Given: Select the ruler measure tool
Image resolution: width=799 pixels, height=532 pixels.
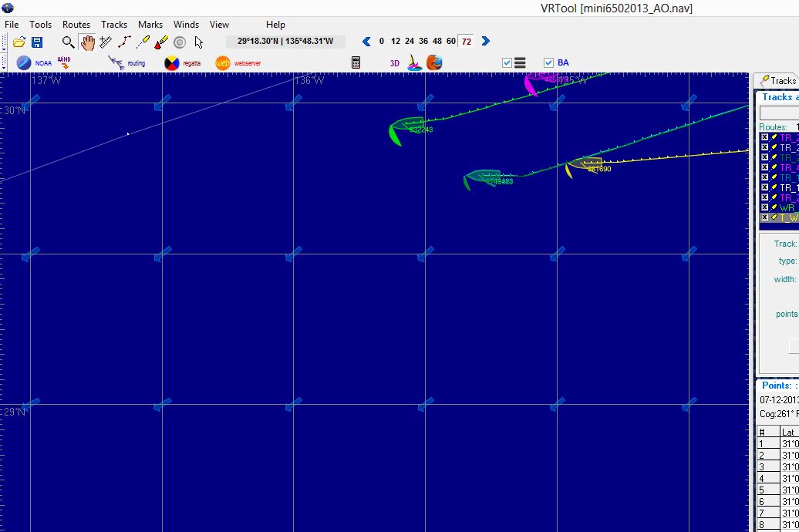Looking at the screenshot, I should (106, 42).
